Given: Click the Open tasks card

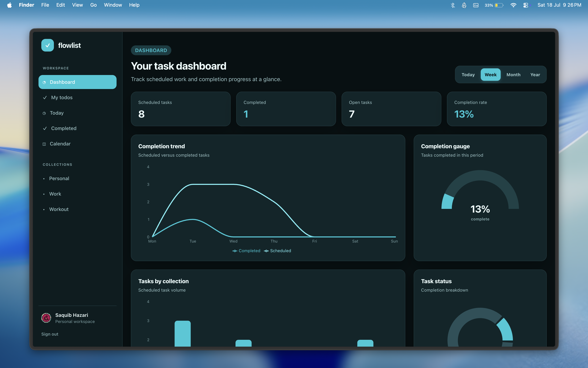Looking at the screenshot, I should click(391, 109).
